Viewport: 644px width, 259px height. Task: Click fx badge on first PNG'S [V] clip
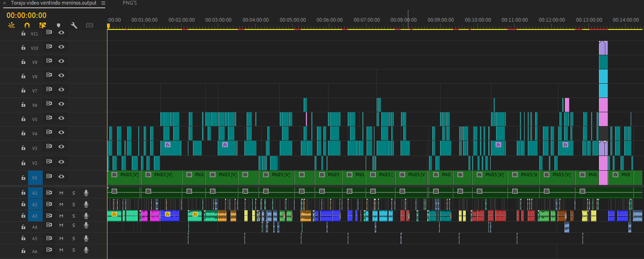pos(114,175)
